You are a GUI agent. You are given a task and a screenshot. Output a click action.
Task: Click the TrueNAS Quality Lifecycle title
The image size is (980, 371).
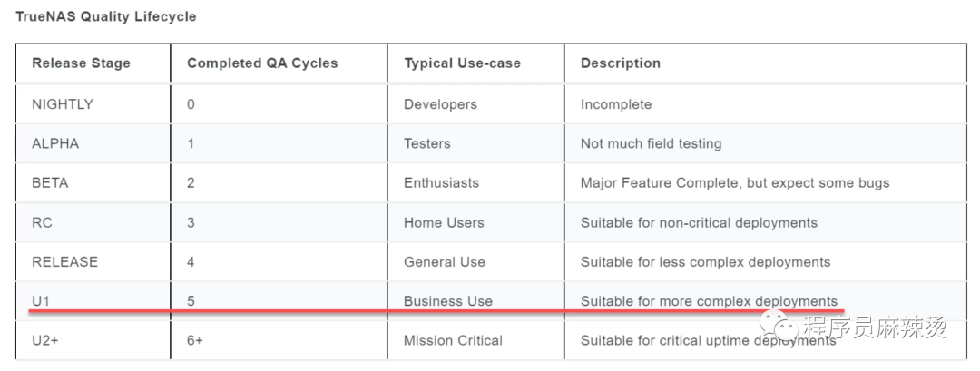coord(106,16)
